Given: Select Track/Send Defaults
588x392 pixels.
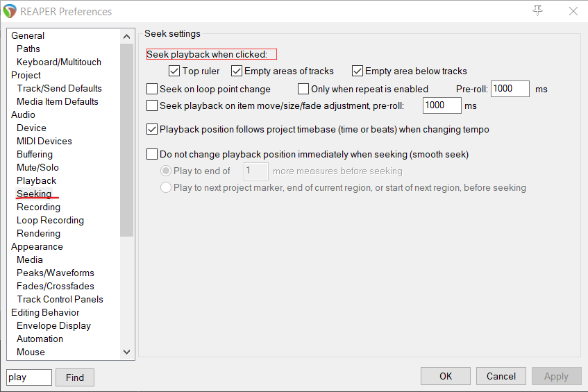Looking at the screenshot, I should 59,88.
